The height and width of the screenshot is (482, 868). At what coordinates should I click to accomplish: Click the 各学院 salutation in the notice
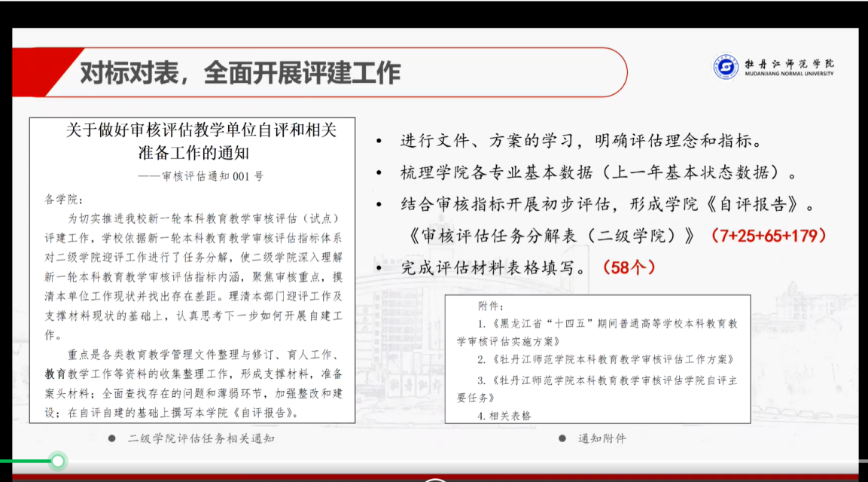tap(61, 201)
